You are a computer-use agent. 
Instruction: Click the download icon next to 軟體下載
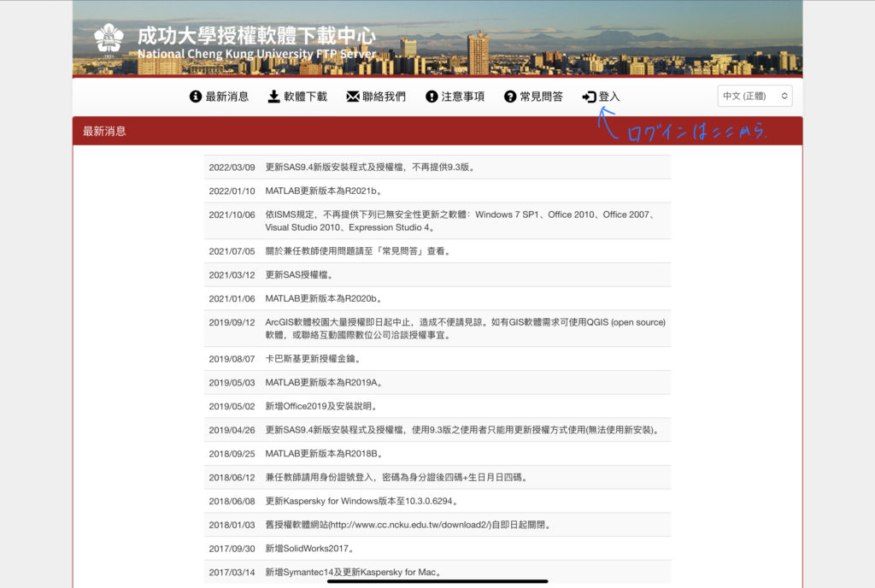(275, 97)
